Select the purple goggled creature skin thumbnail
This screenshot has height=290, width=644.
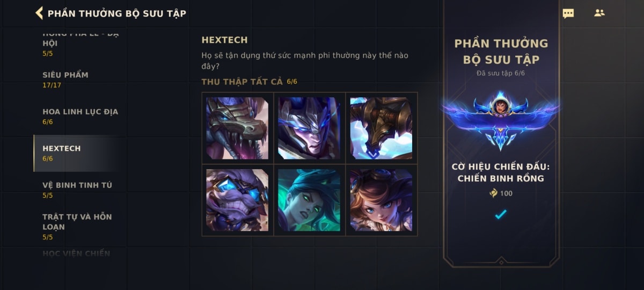pyautogui.click(x=237, y=200)
